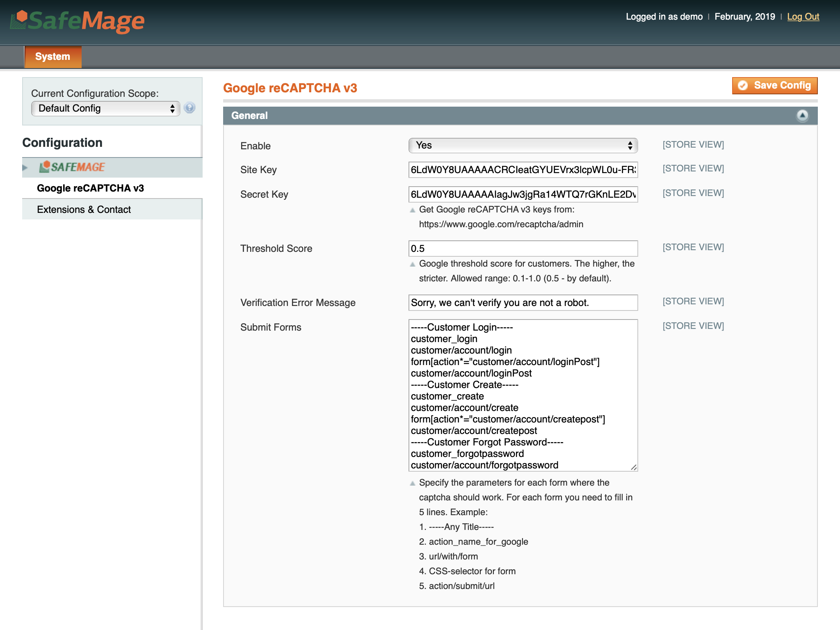Open the Current Configuration Scope dropdown
Screen dimensions: 840x630
tap(105, 108)
